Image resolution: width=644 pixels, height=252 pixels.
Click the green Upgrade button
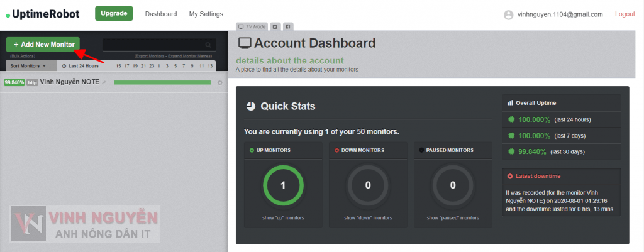pyautogui.click(x=114, y=13)
